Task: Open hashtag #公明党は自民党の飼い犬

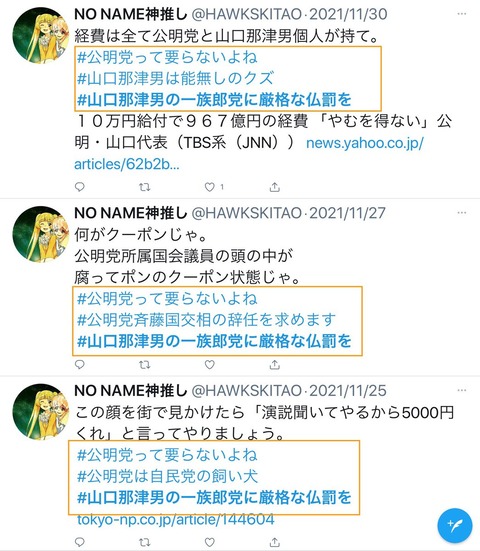Action: [x=167, y=476]
